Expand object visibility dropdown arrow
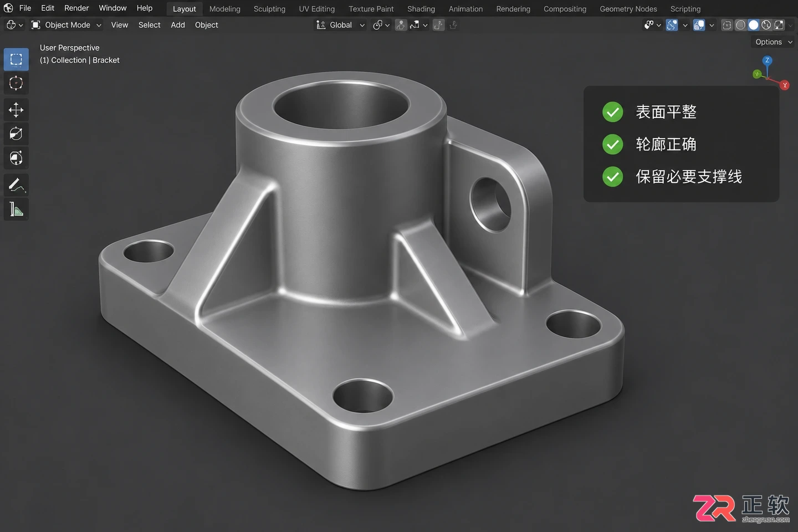Screen dimensions: 798x532 tap(658, 25)
